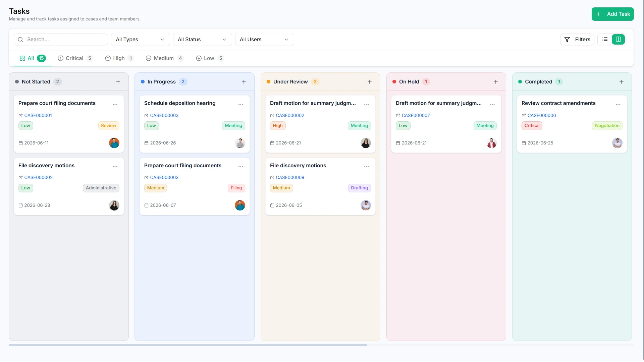This screenshot has height=362, width=644.
Task: Open the All Types dropdown
Action: (x=140, y=40)
